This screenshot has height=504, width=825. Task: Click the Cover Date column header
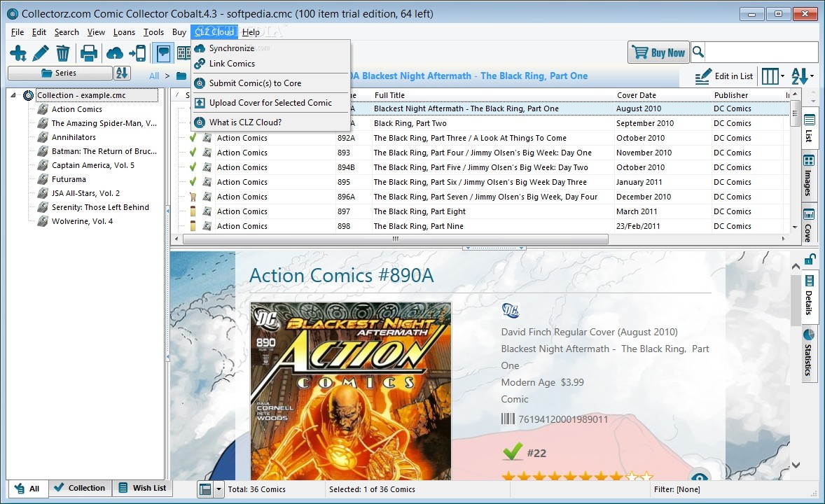636,95
